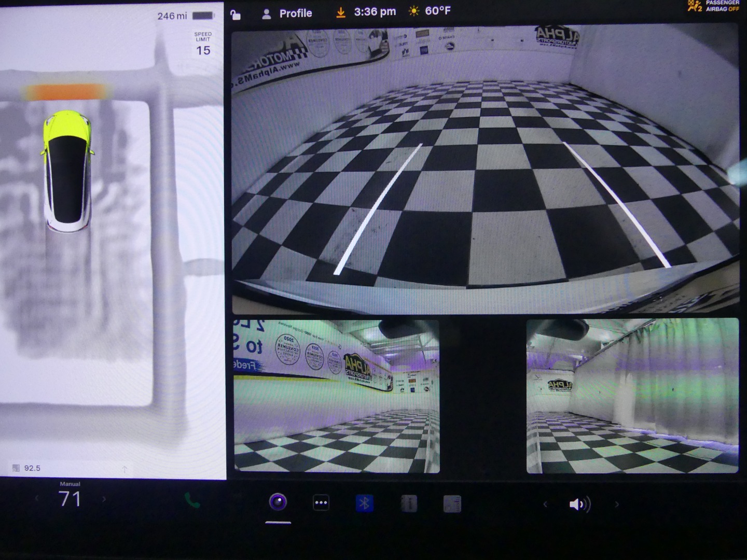Tap the speaker volume icon
Image resolution: width=747 pixels, height=560 pixels.
pos(579,504)
